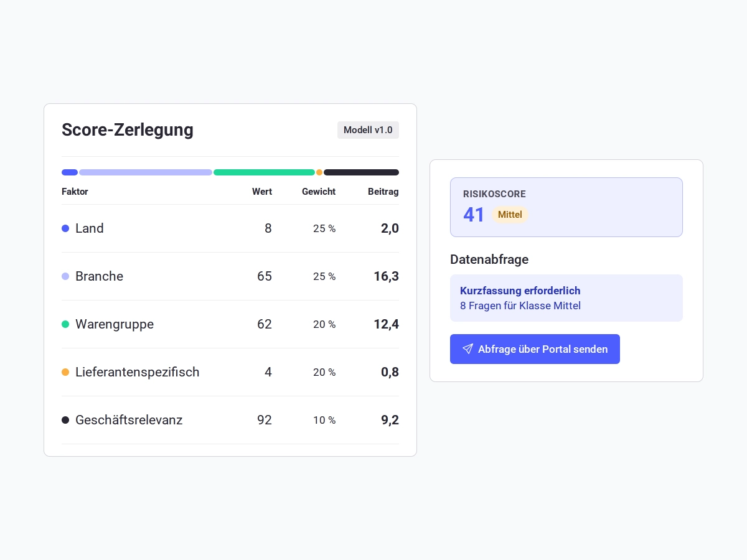Click the Datenabfrage heading
747x560 pixels.
pyautogui.click(x=489, y=259)
